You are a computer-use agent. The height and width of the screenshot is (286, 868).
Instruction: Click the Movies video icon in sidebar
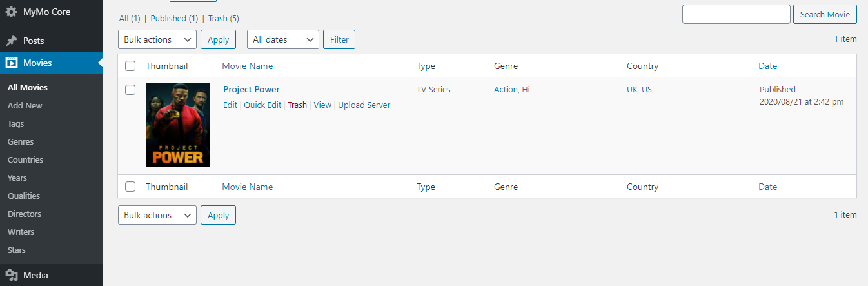click(x=12, y=63)
